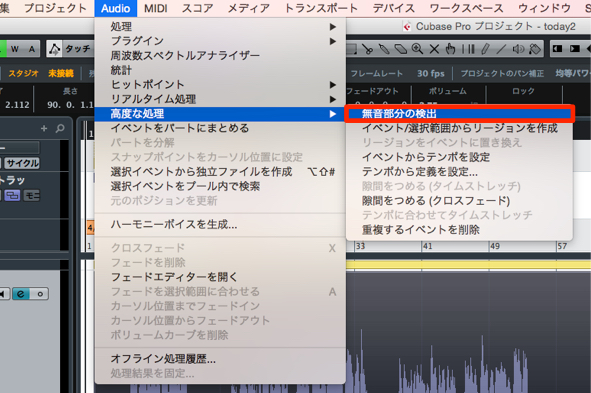This screenshot has height=393, width=591.
Task: Click the スタジオ connection label
Action: point(23,73)
